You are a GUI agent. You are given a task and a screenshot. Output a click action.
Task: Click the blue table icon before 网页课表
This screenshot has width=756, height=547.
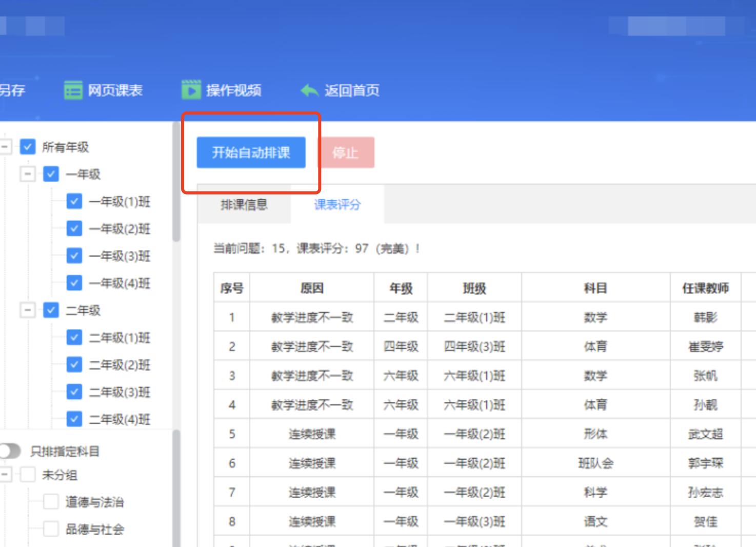click(x=73, y=90)
